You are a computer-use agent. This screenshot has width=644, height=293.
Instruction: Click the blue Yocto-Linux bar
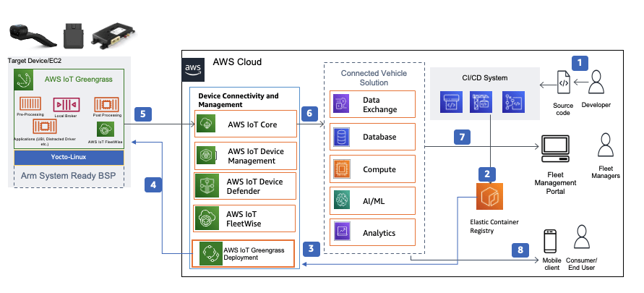(69, 158)
